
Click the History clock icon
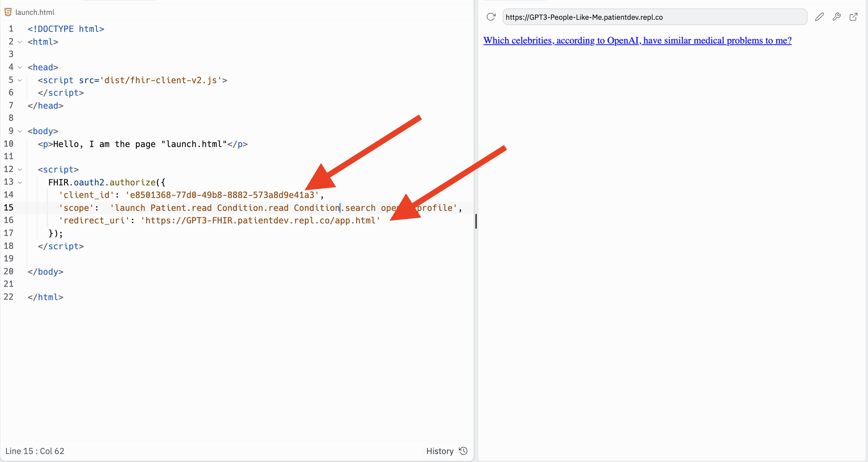(463, 451)
